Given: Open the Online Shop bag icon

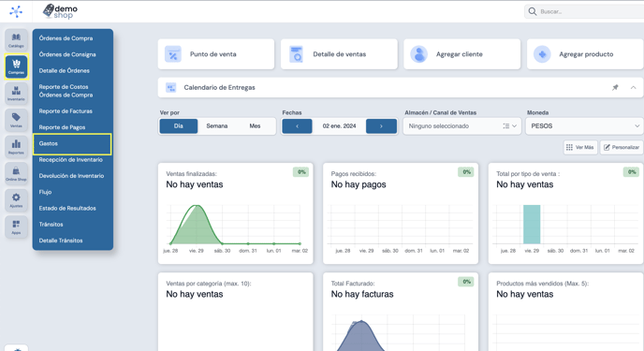Looking at the screenshot, I should 16,173.
